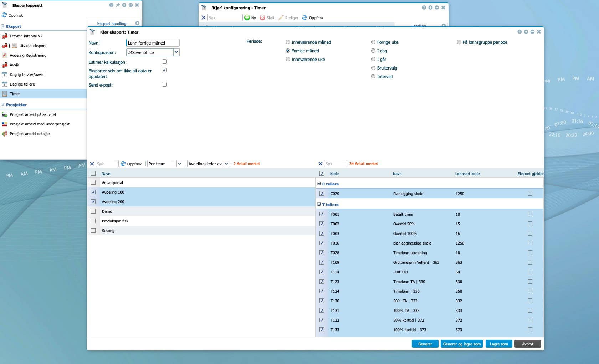Clear search in Kjør konfigurering window
The image size is (599, 364).
click(x=203, y=17)
